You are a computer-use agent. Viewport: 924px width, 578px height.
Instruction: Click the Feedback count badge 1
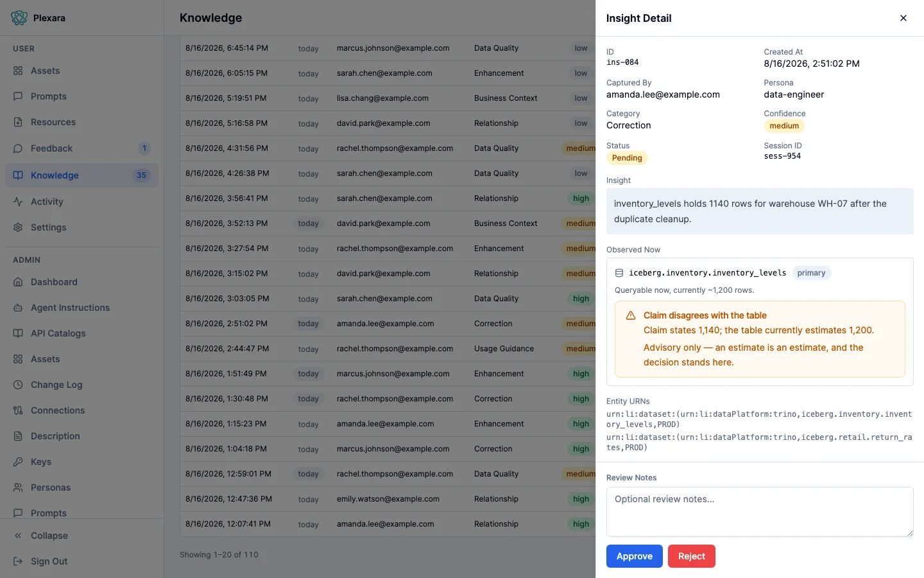[144, 148]
